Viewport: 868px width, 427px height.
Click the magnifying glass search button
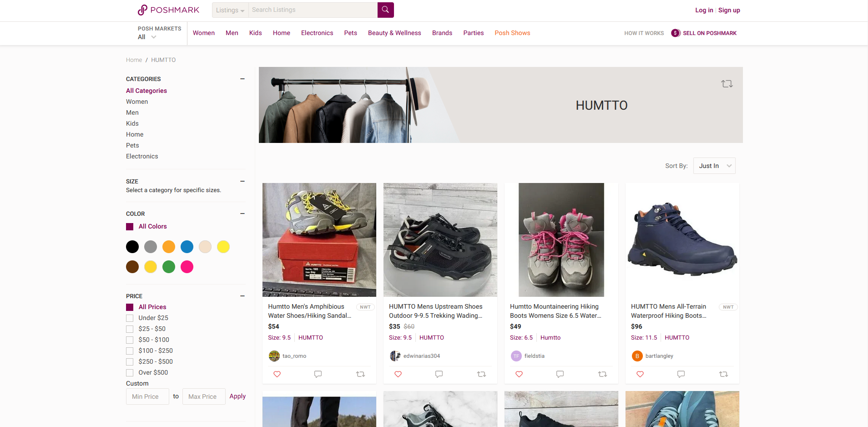click(385, 10)
